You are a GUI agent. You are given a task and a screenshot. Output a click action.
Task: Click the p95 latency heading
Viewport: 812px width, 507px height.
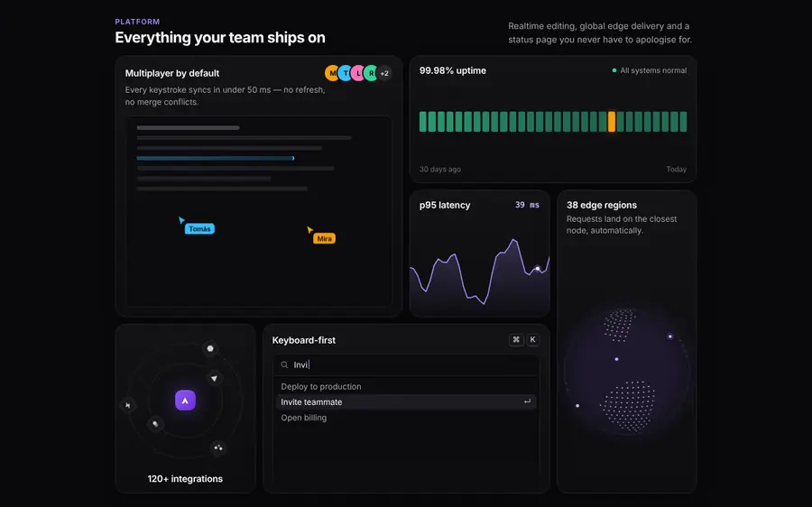pos(445,205)
